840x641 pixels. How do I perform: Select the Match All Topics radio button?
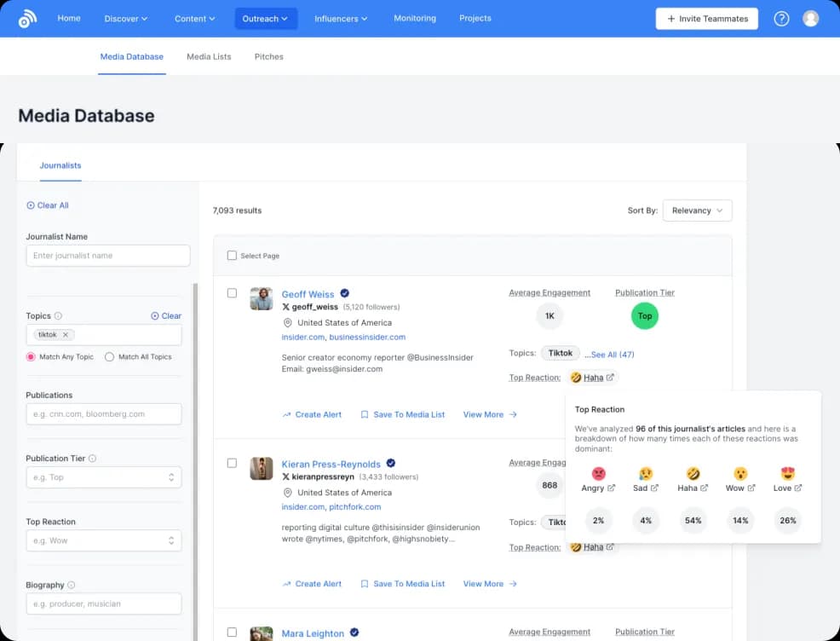(111, 356)
